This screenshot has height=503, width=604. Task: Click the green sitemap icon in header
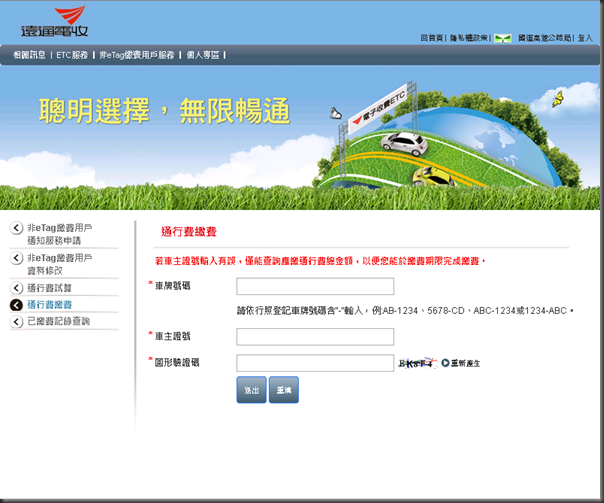click(503, 38)
